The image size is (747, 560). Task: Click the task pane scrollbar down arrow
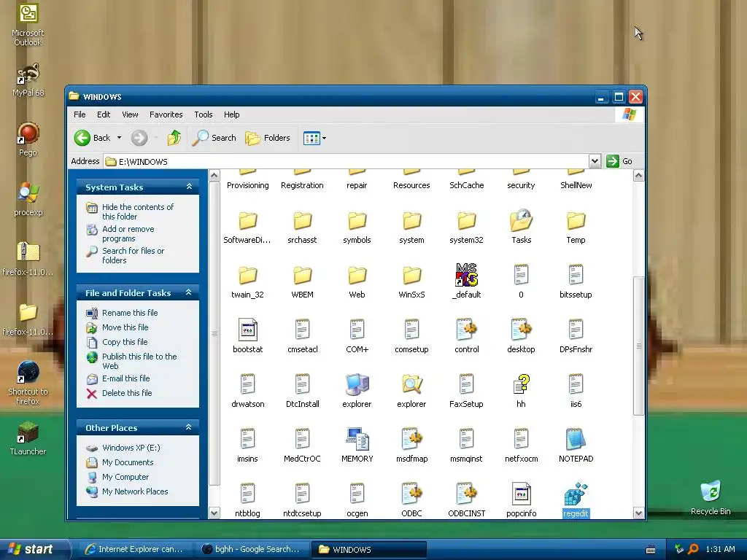pyautogui.click(x=214, y=513)
